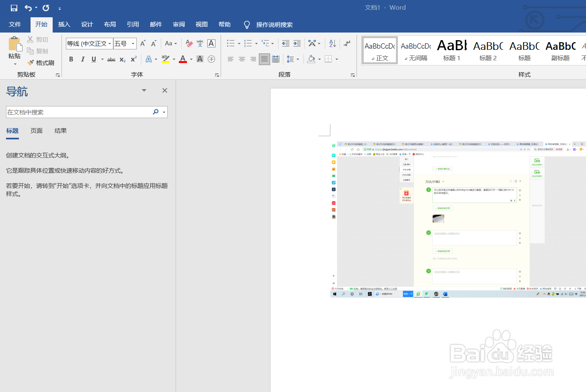The image size is (586, 392).
Task: Click the increase indent icon
Action: pyautogui.click(x=297, y=43)
